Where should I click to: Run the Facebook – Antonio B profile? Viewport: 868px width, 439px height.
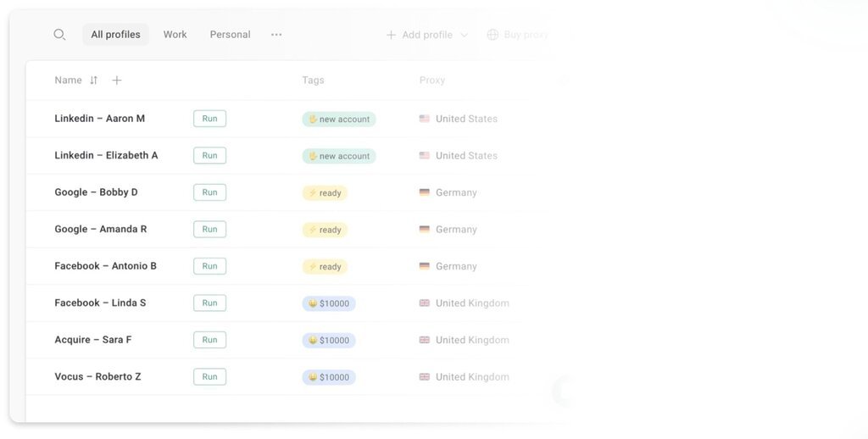tap(210, 266)
